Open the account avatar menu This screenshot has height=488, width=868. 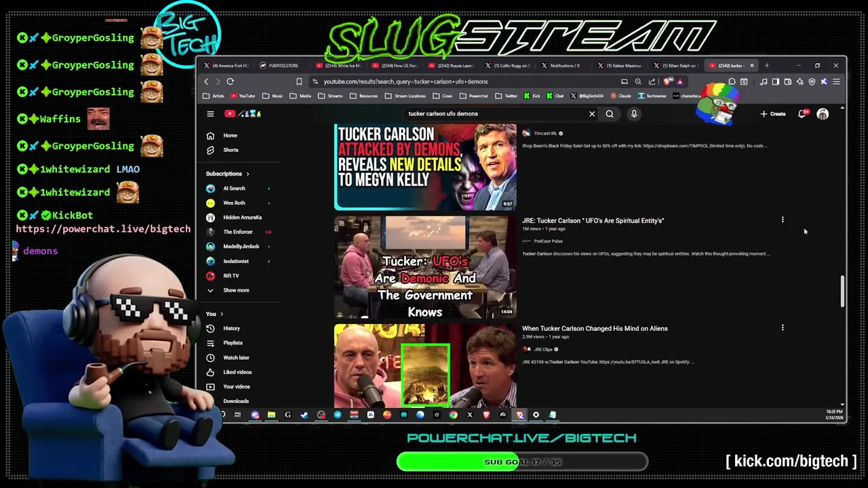[823, 114]
